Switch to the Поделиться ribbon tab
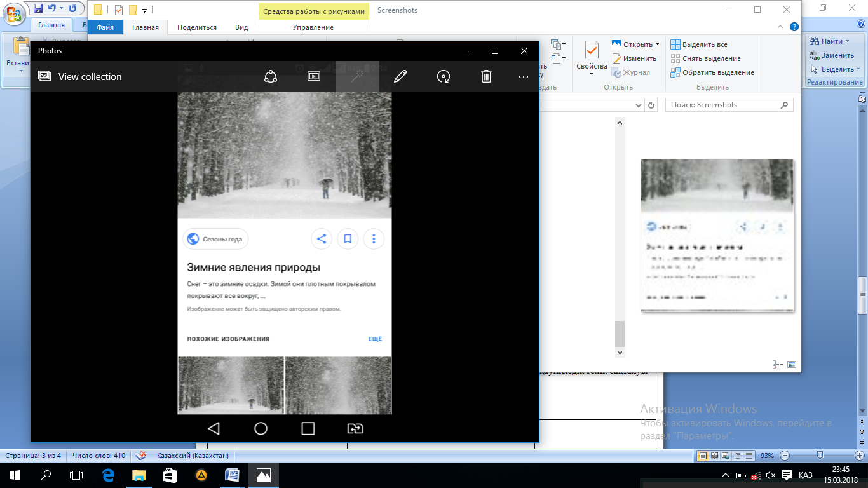 coord(197,27)
